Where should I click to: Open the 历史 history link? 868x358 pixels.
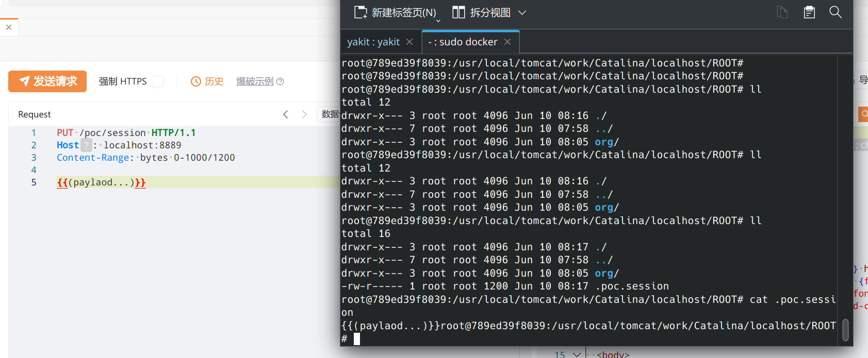pos(207,81)
